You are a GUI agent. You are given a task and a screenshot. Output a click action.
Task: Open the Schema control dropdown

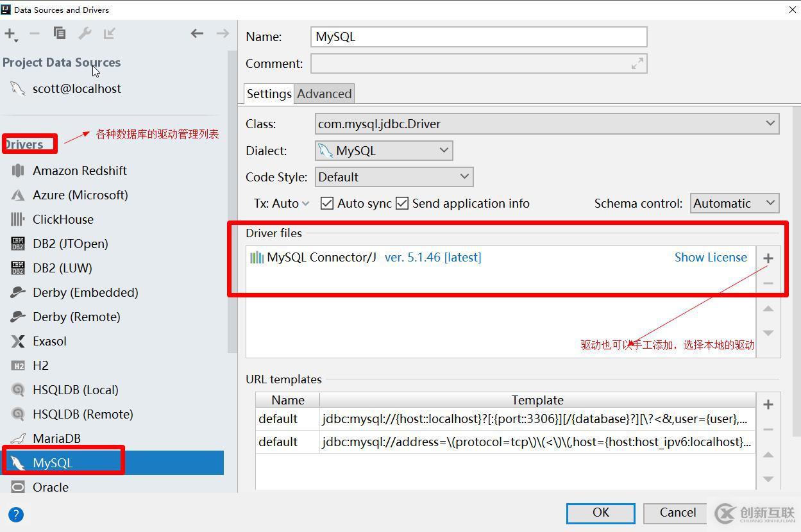(735, 203)
